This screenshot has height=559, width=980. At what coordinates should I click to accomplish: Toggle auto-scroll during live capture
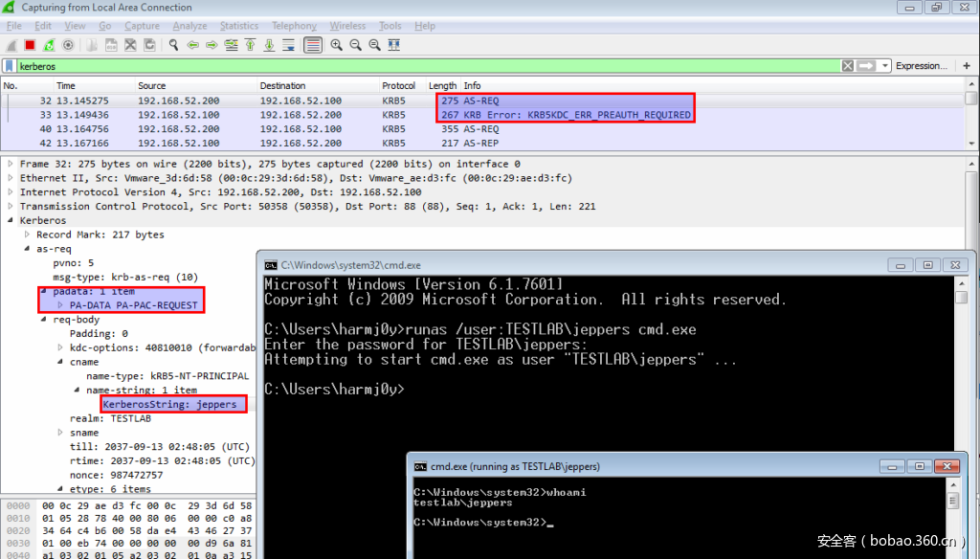289,45
